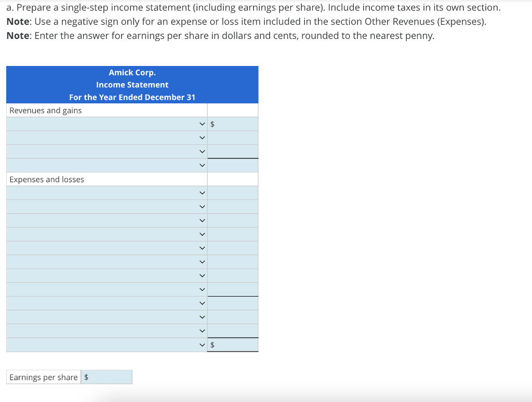Click final amount field with dollar sign
The width and height of the screenshot is (532, 402).
tap(233, 345)
